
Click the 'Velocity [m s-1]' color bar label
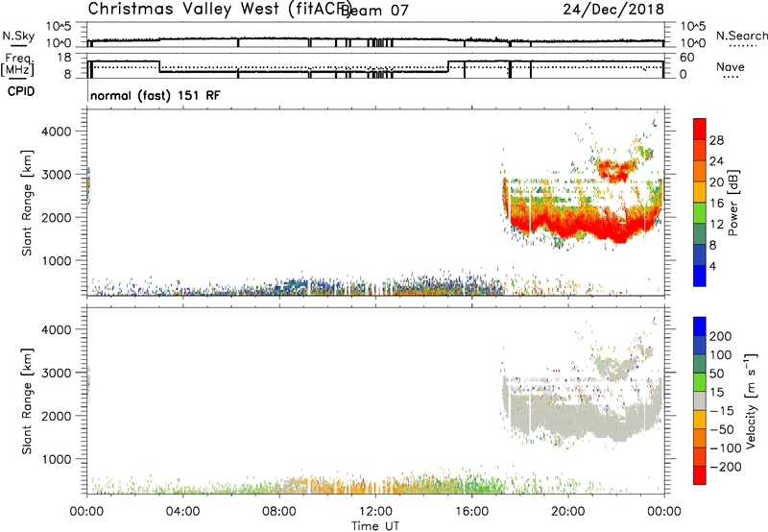tap(751, 400)
